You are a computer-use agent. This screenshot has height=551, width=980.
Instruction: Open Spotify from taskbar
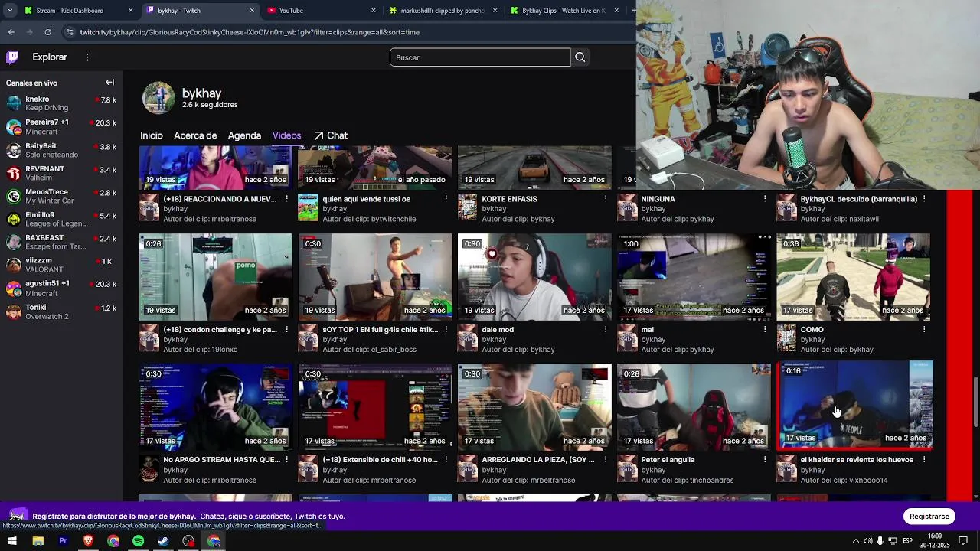[138, 541]
